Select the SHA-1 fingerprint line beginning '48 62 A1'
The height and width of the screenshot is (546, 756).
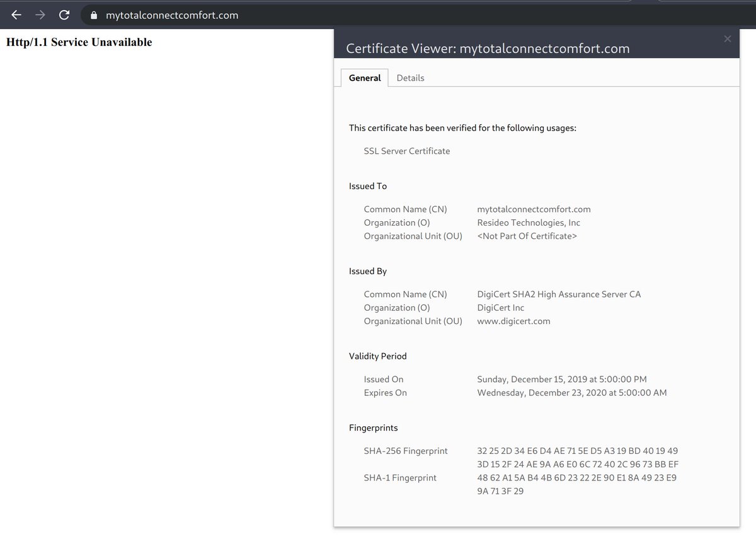click(577, 478)
